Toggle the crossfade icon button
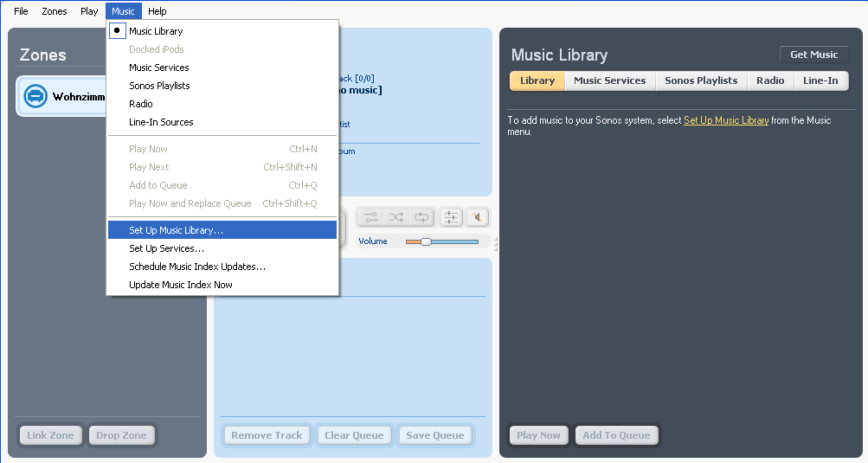This screenshot has height=463, width=868. [370, 218]
